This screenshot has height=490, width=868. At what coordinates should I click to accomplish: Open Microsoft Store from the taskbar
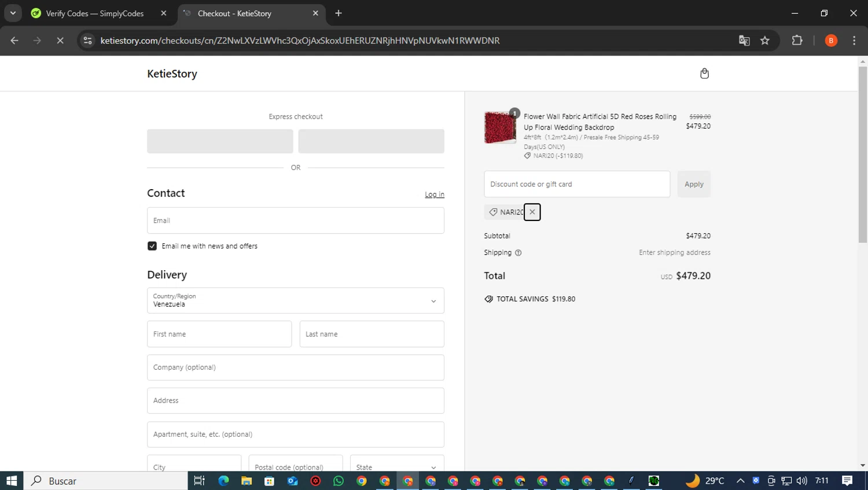269,481
